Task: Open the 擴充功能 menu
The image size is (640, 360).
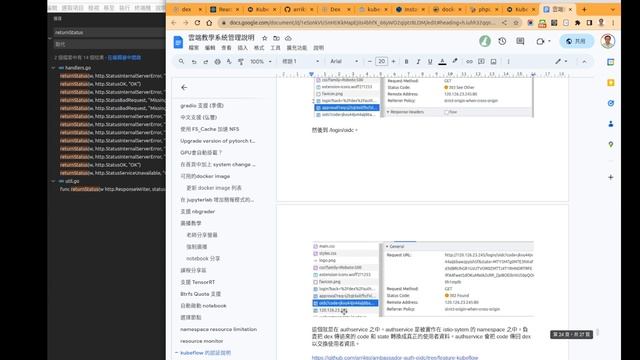Action: point(297,48)
